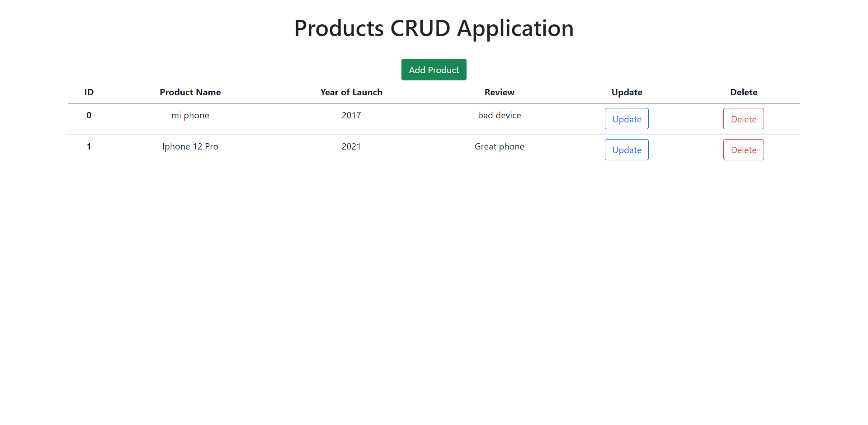Click the 2021 launch year cell

pyautogui.click(x=351, y=146)
